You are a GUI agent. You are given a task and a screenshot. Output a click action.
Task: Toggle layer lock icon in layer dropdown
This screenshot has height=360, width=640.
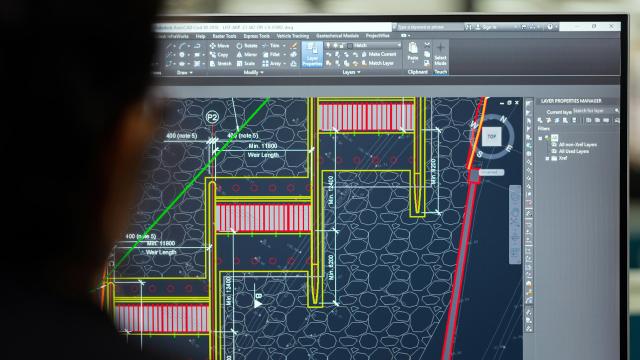tap(342, 46)
